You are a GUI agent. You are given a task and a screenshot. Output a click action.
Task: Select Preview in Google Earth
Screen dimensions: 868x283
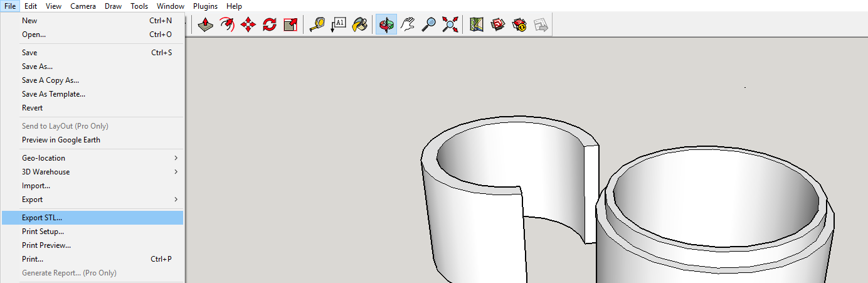[93, 140]
